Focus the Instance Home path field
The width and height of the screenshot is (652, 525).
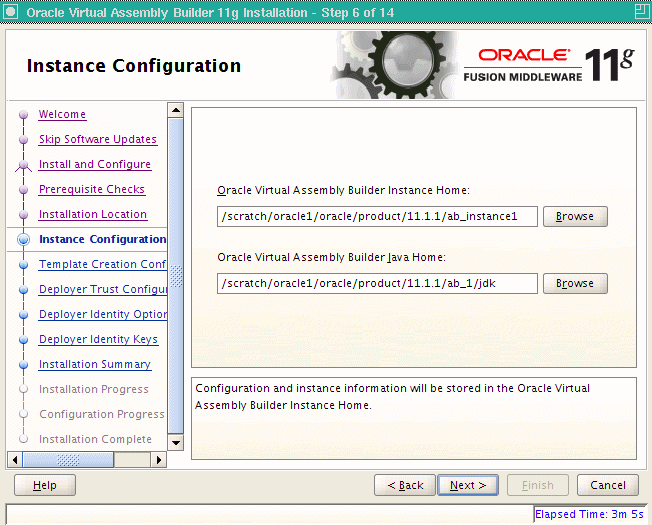coord(377,217)
